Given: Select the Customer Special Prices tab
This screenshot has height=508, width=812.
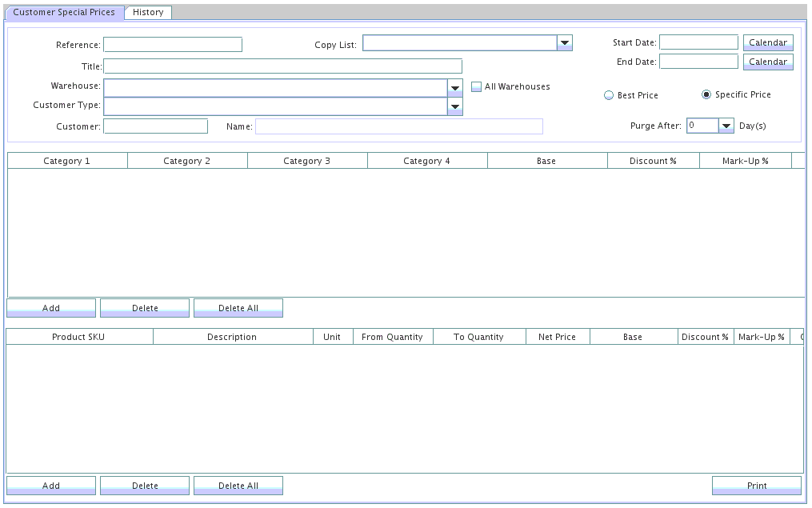Looking at the screenshot, I should click(64, 13).
